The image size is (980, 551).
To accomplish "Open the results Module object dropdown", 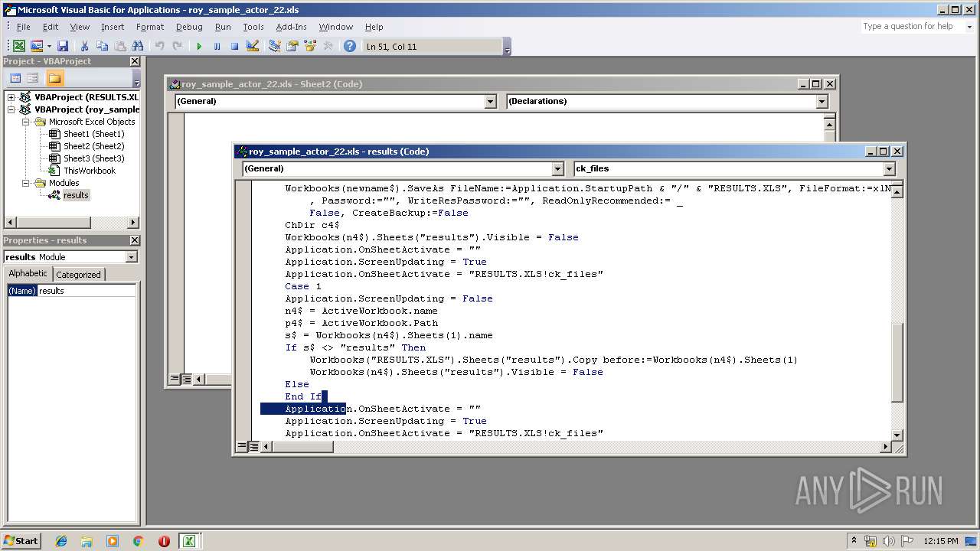I will pyautogui.click(x=132, y=257).
